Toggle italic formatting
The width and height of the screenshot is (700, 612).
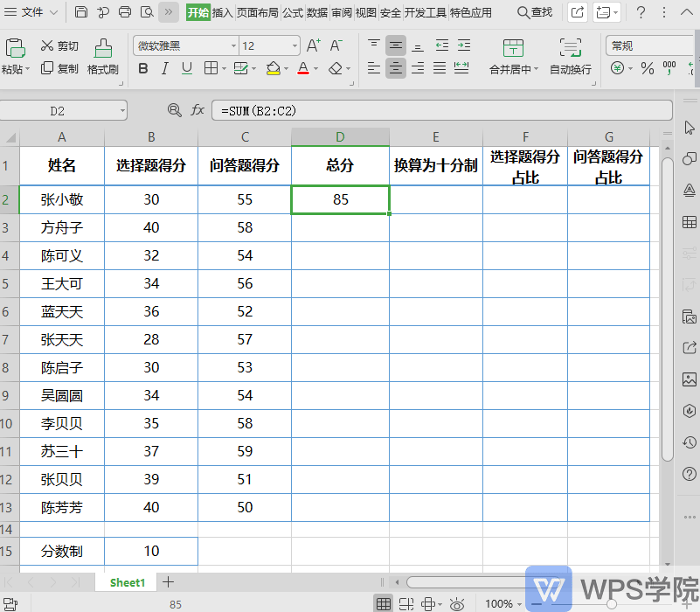(164, 68)
